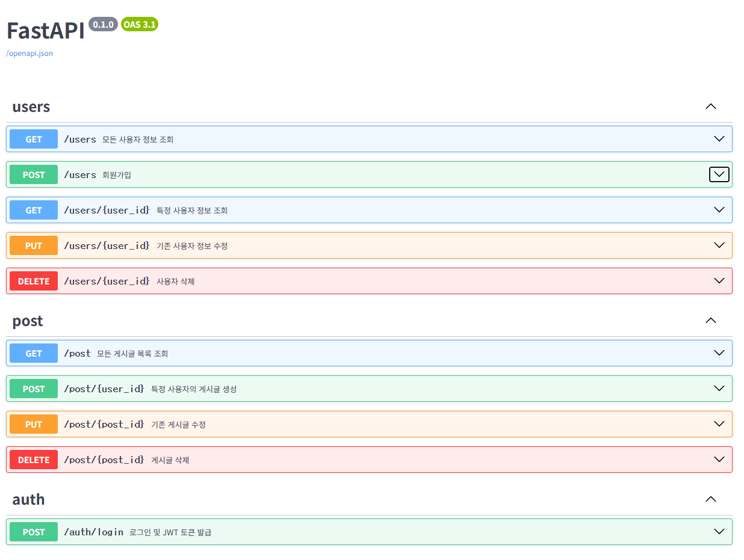The image size is (744, 560).
Task: Expand PUT /users/{user_id} row arrow
Action: click(719, 245)
